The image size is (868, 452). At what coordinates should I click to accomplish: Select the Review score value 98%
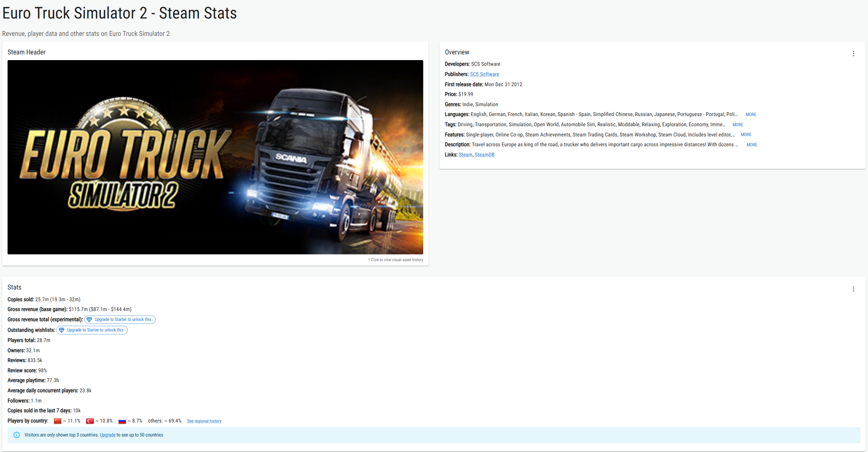pyautogui.click(x=43, y=371)
